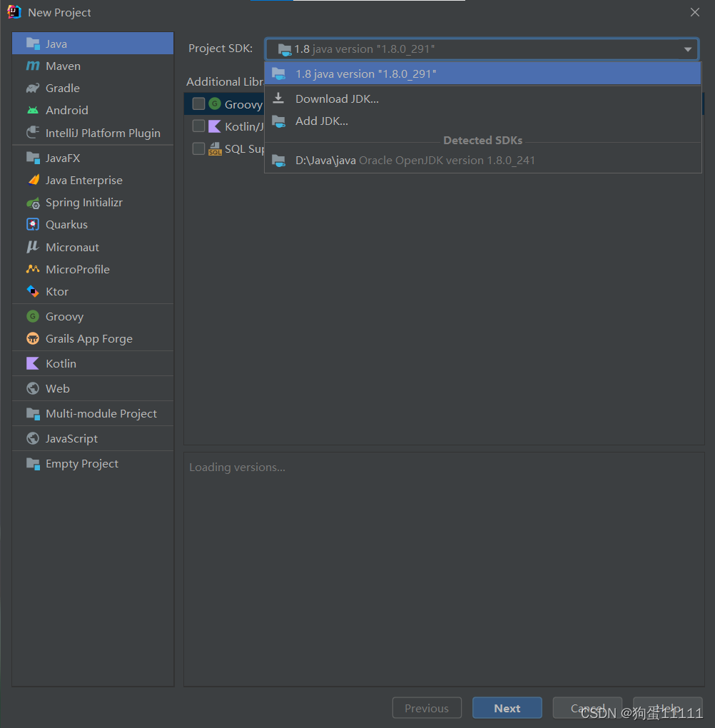The height and width of the screenshot is (728, 715).
Task: Click the MicroProfile icon
Action: [33, 269]
